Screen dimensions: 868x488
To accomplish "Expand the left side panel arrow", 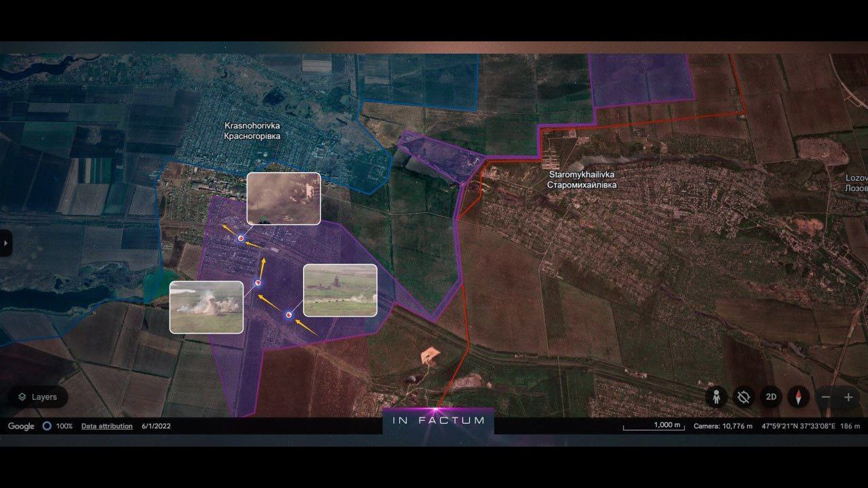I will (5, 243).
